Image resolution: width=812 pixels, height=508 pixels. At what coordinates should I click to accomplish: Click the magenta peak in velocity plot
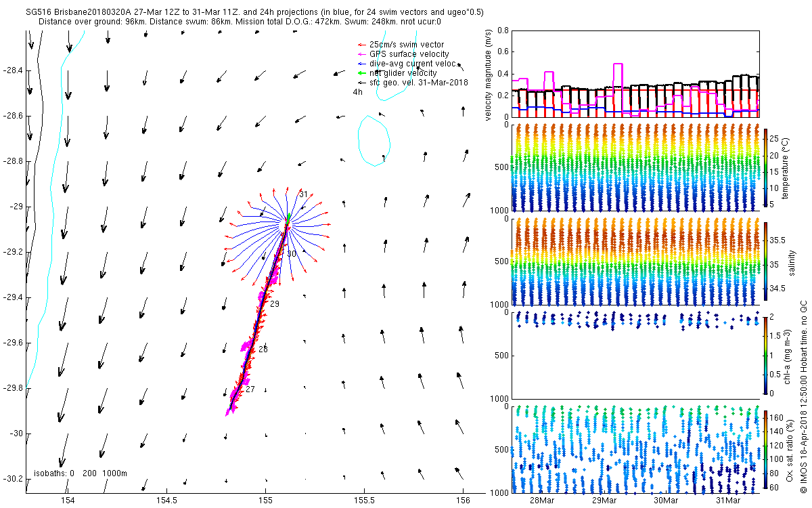[x=618, y=64]
